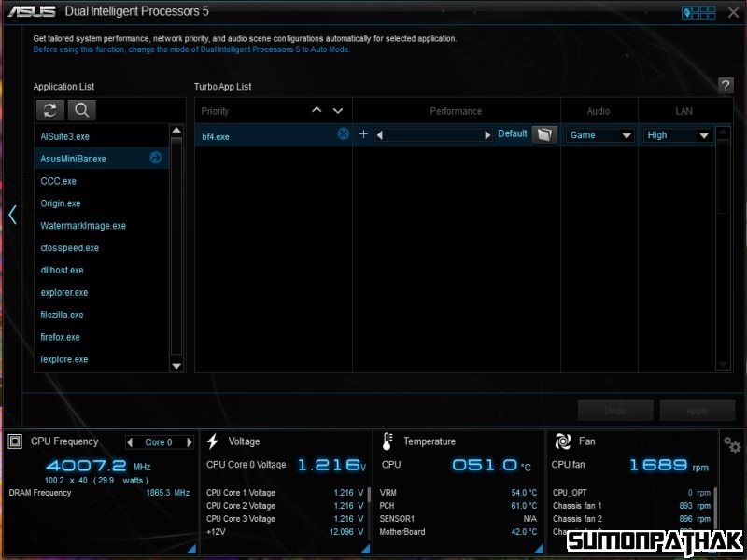
Task: Select explorer.exe in Application List
Action: 102,292
